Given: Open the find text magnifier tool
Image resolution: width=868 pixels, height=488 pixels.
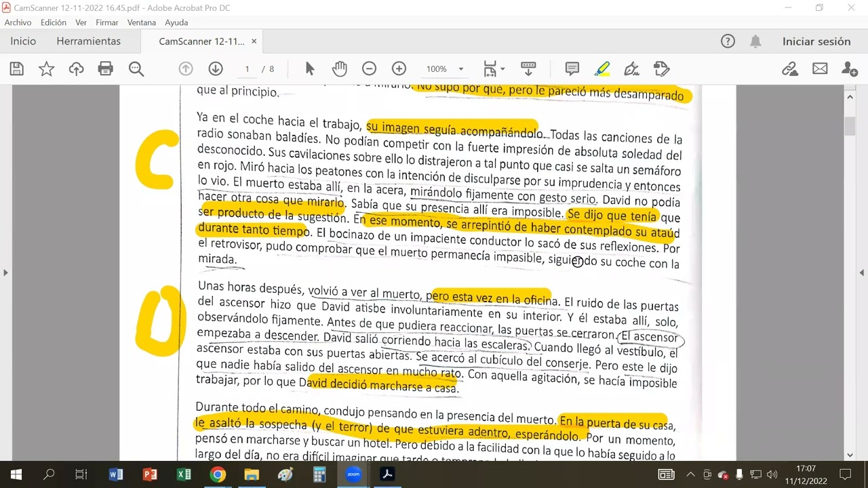Looking at the screenshot, I should [136, 68].
